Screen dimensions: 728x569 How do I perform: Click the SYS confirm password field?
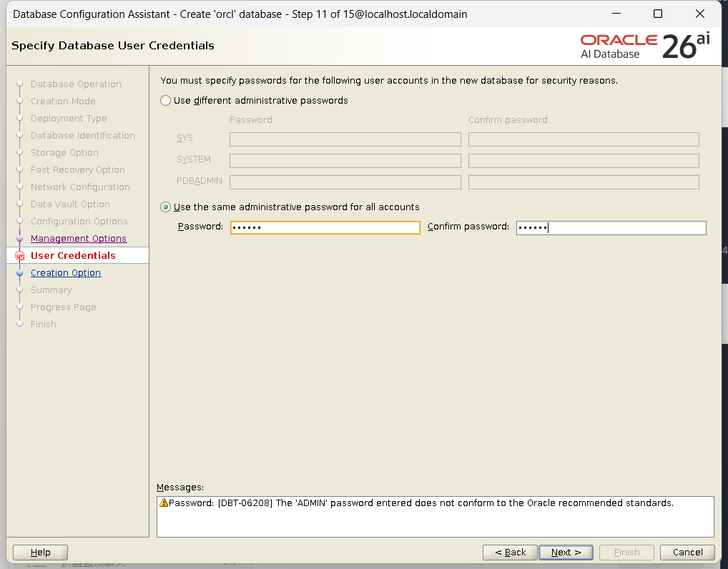pos(584,139)
